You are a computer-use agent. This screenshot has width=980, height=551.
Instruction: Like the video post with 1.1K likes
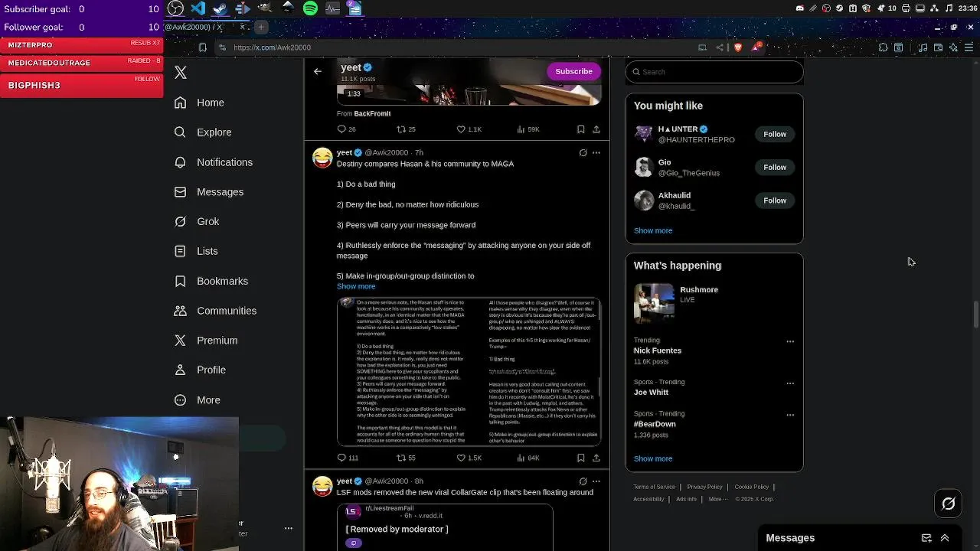click(x=469, y=129)
